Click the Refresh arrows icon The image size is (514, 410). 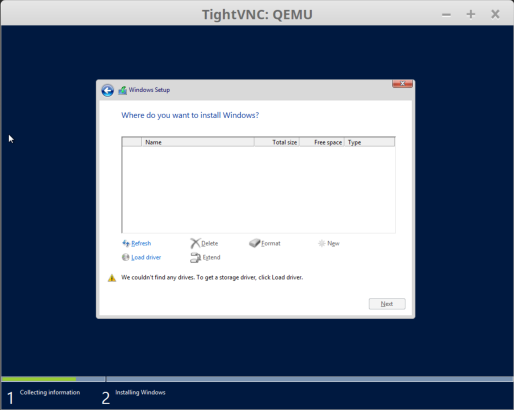[x=126, y=243]
